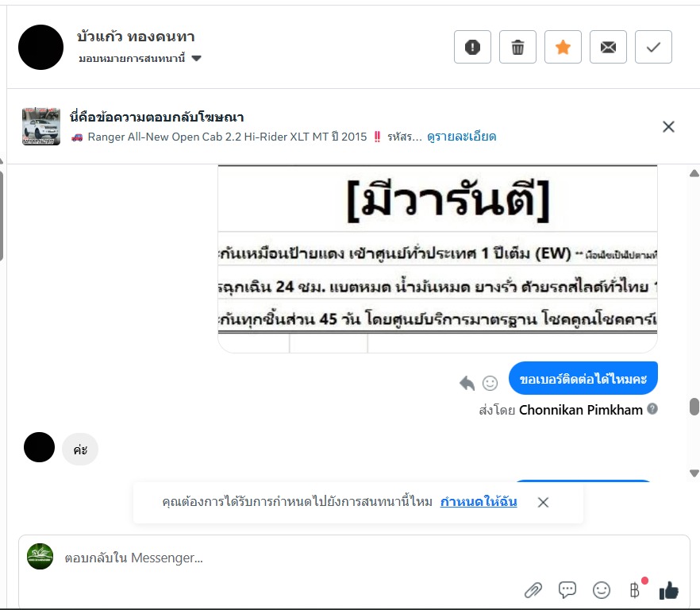Reply to the sent message with arrow icon
The height and width of the screenshot is (610, 700).
(x=467, y=383)
